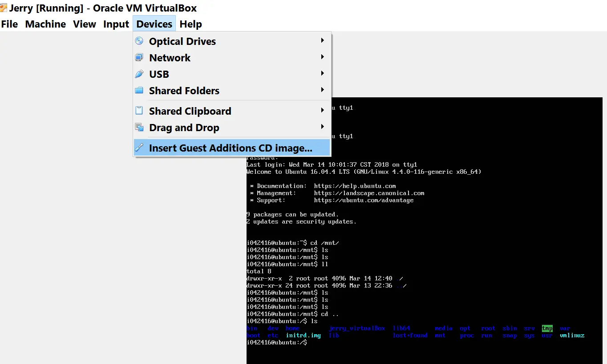Click 'snap' directory in terminal output
The image size is (607, 364).
click(510, 335)
